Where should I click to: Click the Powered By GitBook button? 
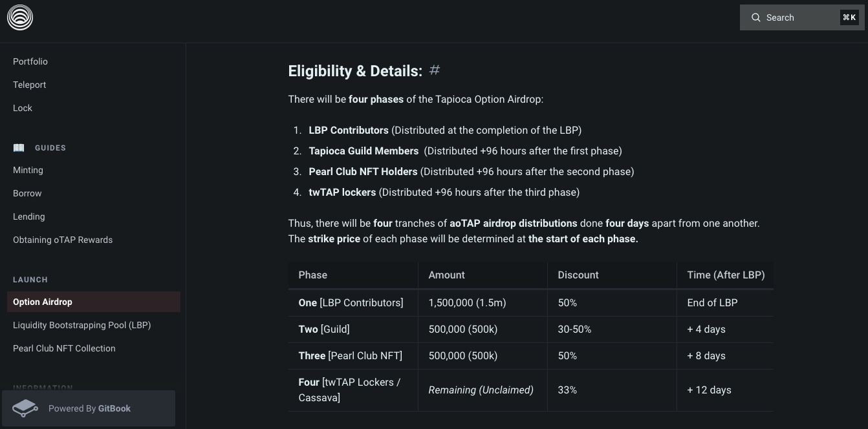click(89, 408)
